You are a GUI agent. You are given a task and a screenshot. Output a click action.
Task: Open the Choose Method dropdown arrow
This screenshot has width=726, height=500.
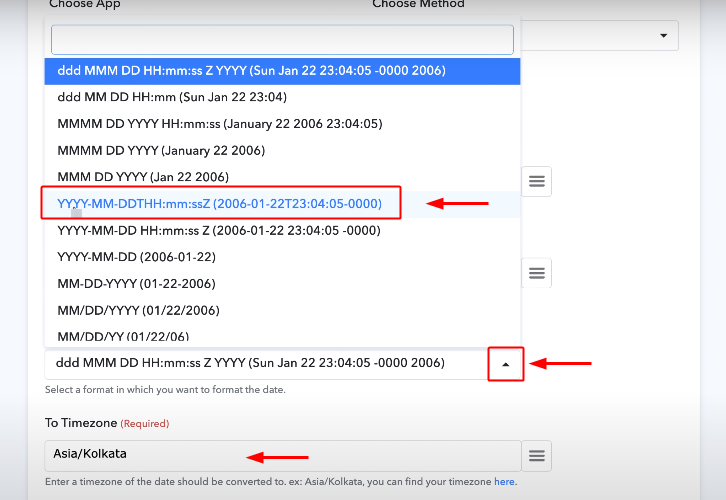[663, 36]
